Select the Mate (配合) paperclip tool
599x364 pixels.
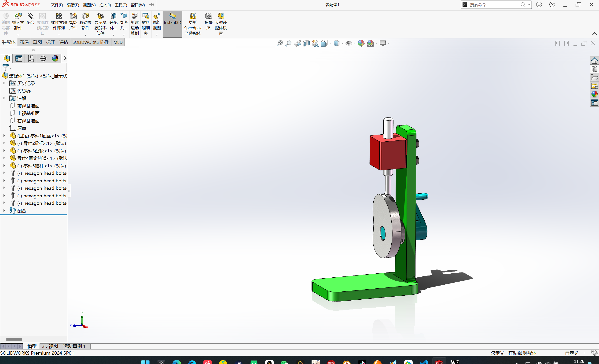coord(30,19)
